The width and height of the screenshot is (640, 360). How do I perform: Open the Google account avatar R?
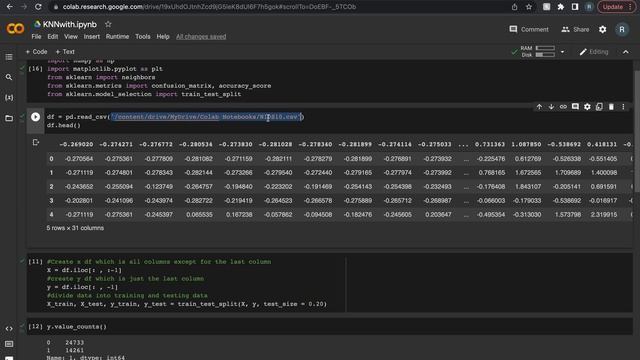(622, 29)
